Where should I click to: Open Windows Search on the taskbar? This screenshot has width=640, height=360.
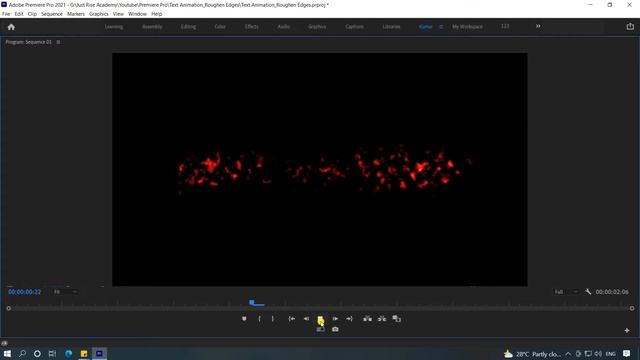coord(22,353)
